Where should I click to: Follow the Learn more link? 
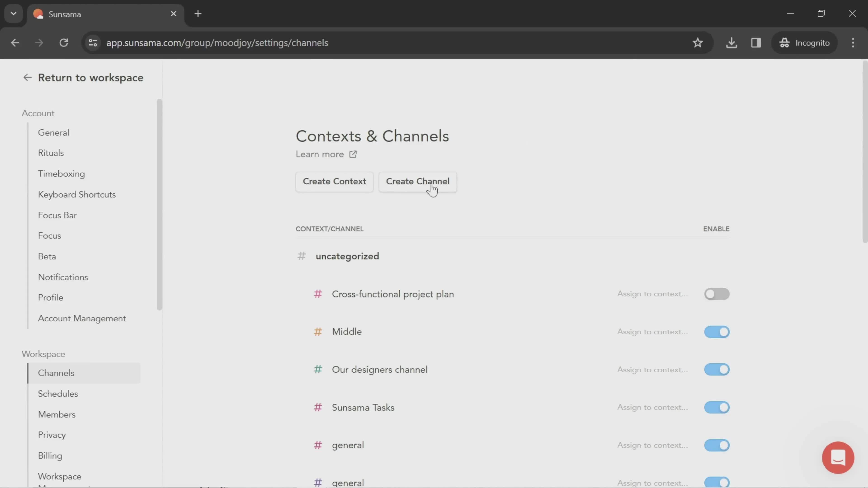point(320,154)
